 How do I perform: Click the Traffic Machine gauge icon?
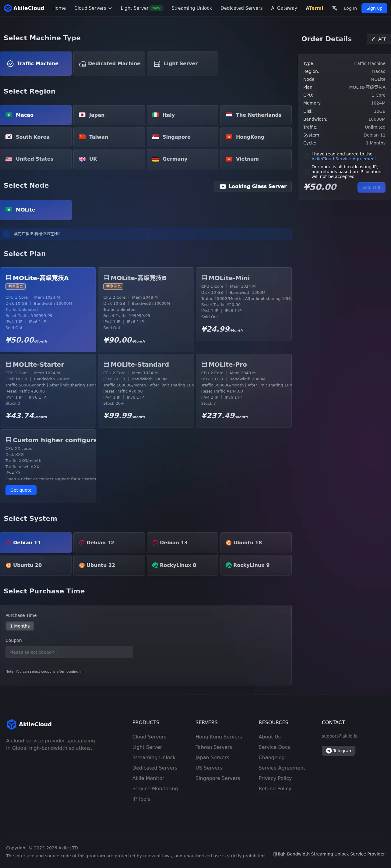coord(10,64)
